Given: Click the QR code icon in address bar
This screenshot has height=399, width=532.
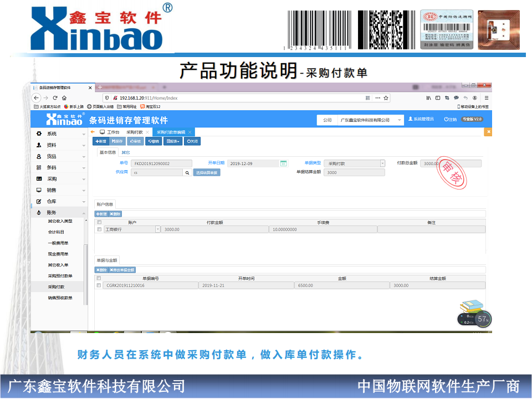Looking at the screenshot, I should coord(368,98).
